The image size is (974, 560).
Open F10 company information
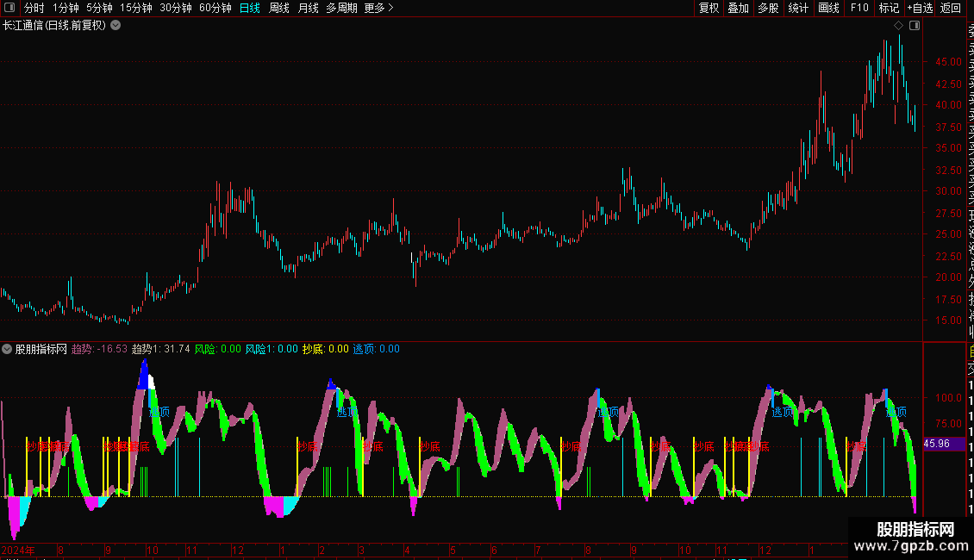859,8
